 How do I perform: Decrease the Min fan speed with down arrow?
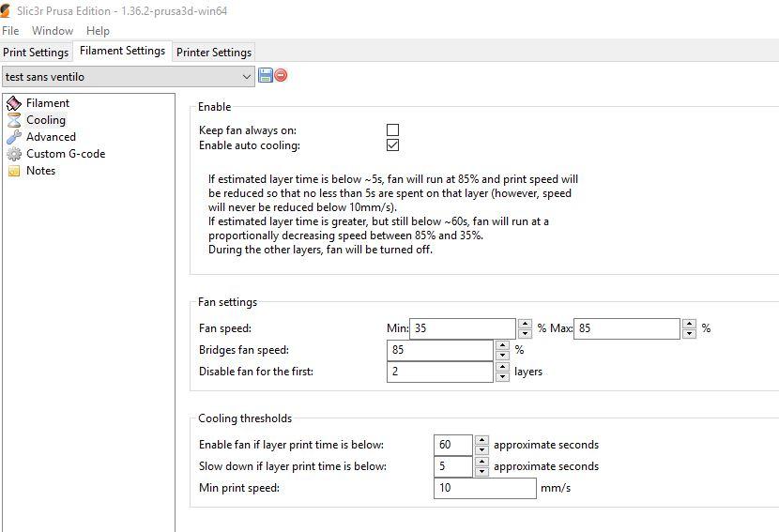coord(525,333)
